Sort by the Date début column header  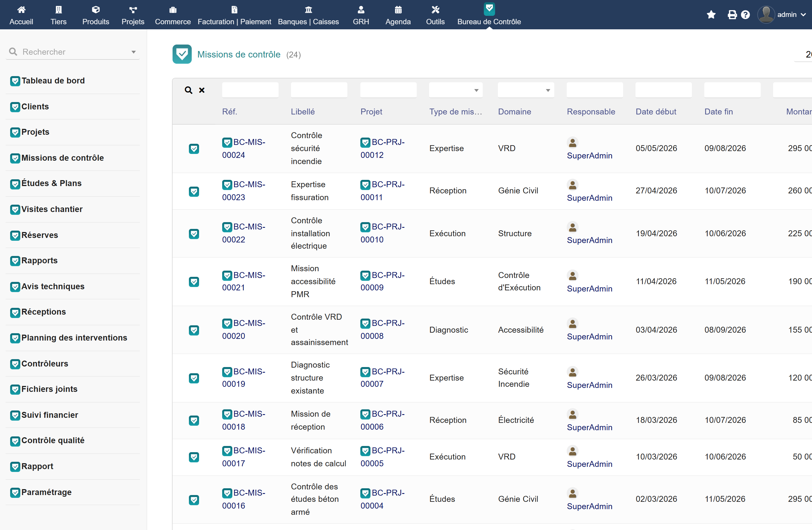(x=656, y=112)
